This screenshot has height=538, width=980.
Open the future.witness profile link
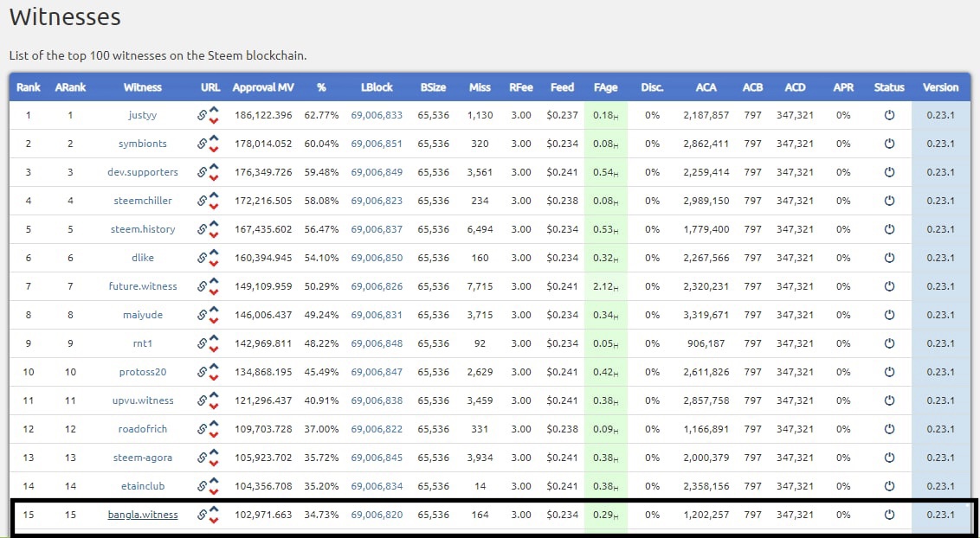(143, 286)
